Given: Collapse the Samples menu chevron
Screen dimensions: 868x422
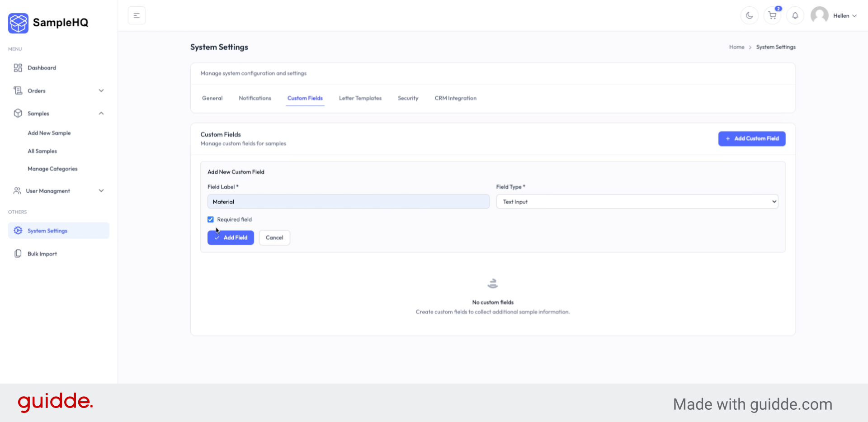Looking at the screenshot, I should click(x=101, y=114).
